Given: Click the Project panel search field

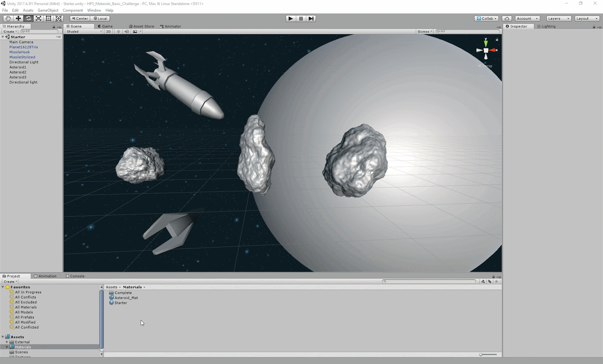Looking at the screenshot, I should pyautogui.click(x=430, y=282).
